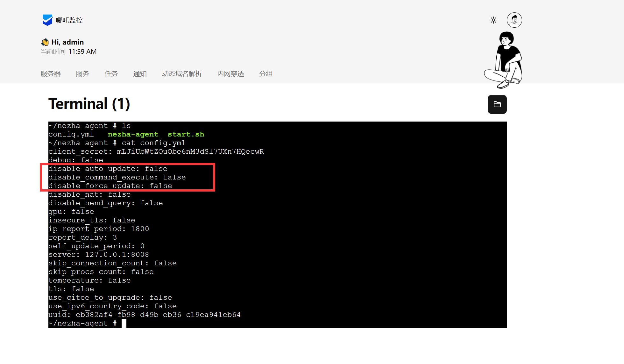Viewport: 624px width, 364px height.
Task: Click the waving hand emoji icon
Action: [45, 42]
